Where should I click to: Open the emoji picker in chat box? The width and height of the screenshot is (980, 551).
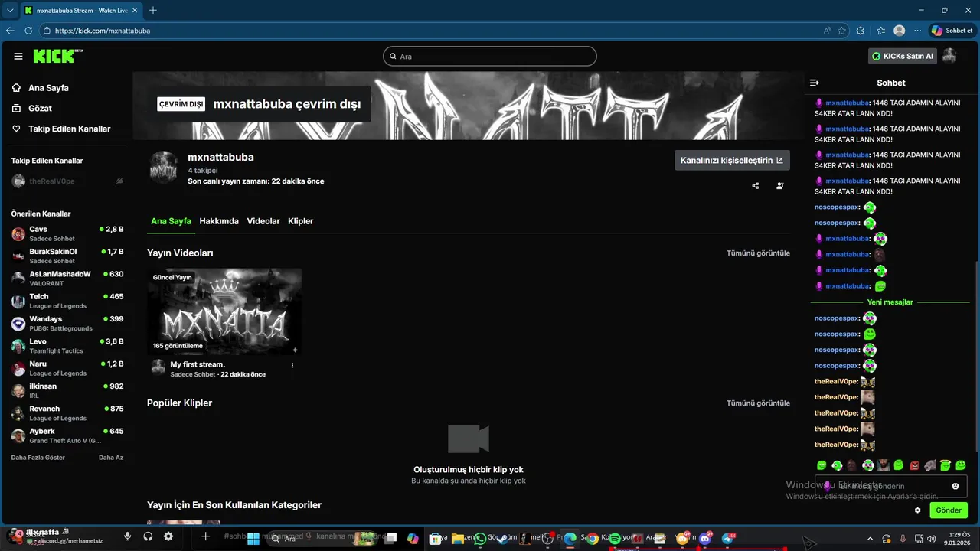(955, 486)
